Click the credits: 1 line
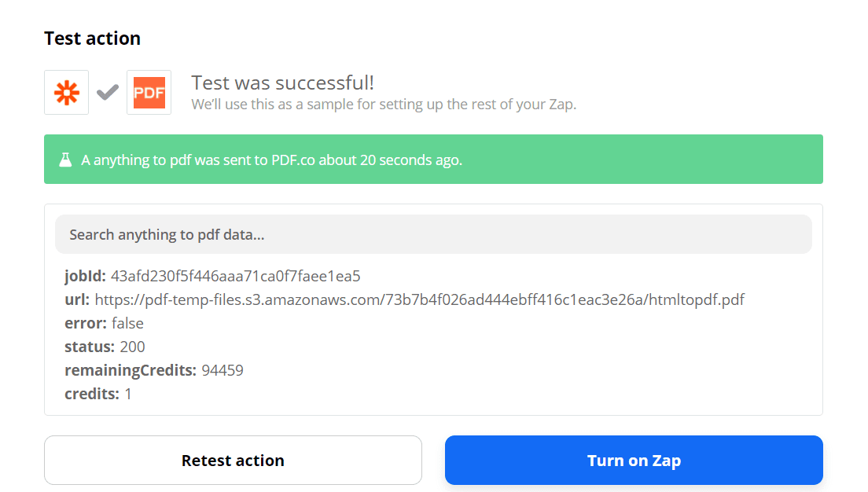Image resolution: width=868 pixels, height=492 pixels. 95,394
